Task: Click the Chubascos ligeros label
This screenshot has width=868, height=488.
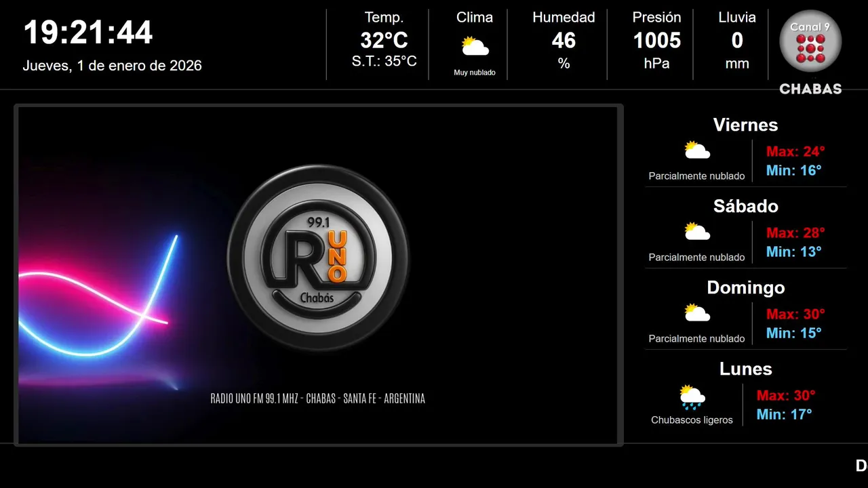Action: [692, 420]
